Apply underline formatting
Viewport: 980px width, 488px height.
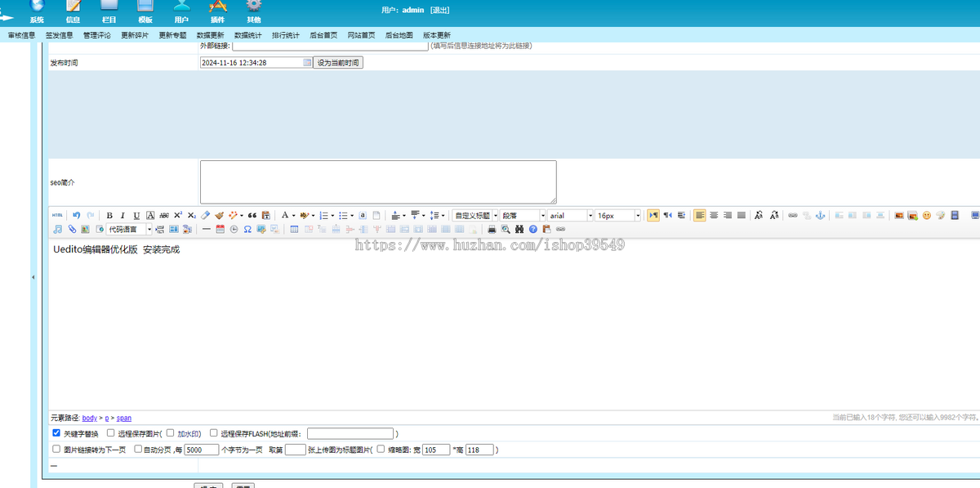point(136,215)
